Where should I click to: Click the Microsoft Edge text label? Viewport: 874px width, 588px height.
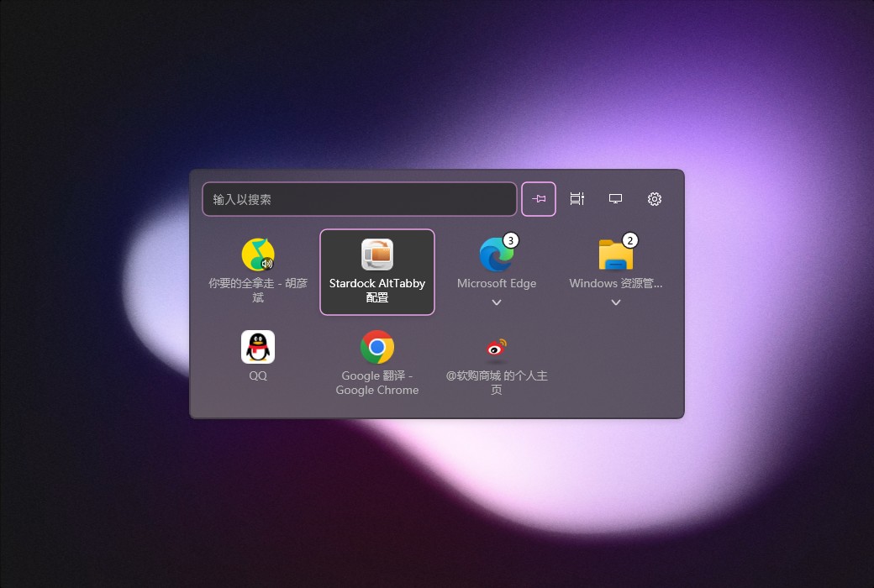tap(497, 283)
